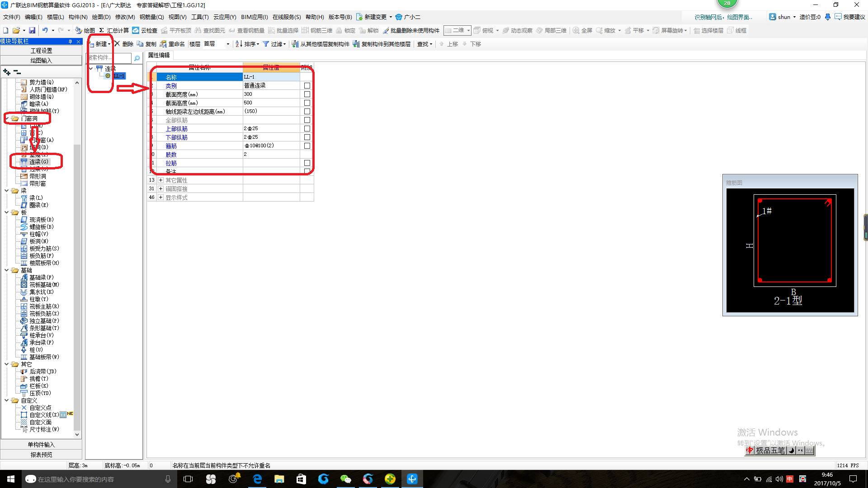868x488 pixels.
Task: Tick the 附加 checkbox for 箍筋
Action: [307, 145]
